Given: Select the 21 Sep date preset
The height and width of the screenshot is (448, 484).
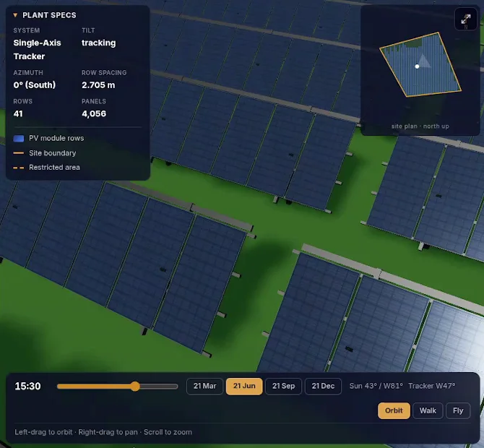Looking at the screenshot, I should 283,386.
